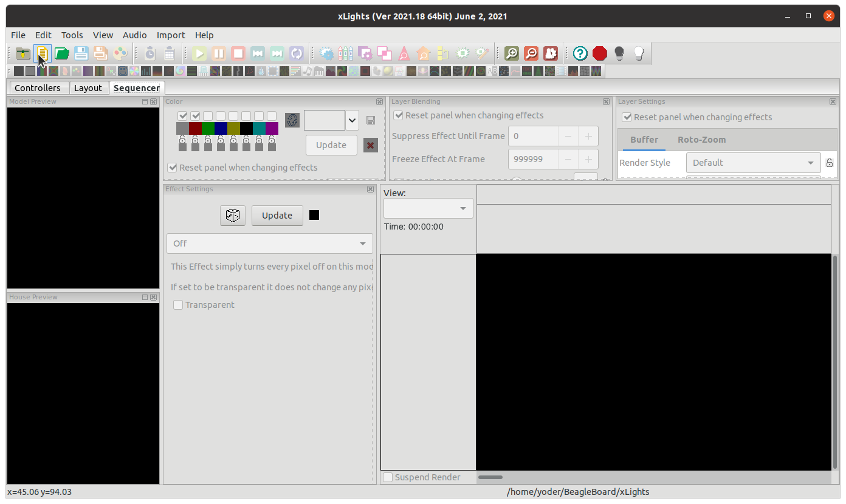The image size is (846, 504).
Task: Enable the Suspend Render checkbox
Action: pos(388,477)
